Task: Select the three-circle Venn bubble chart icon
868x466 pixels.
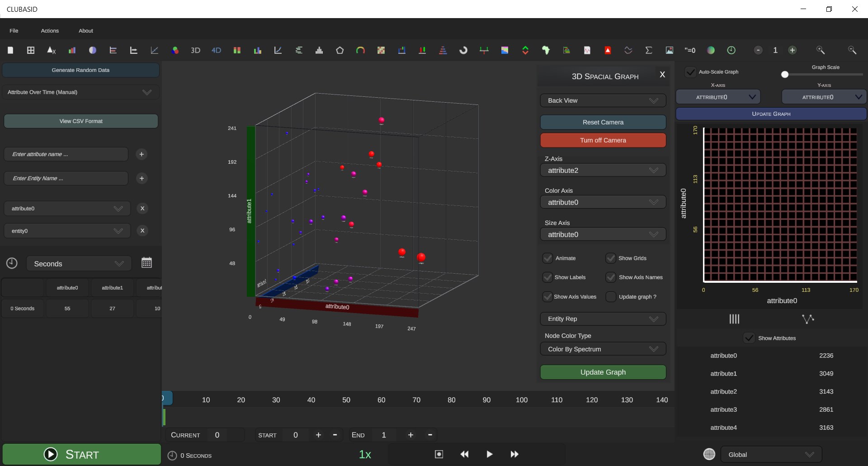Action: point(175,50)
